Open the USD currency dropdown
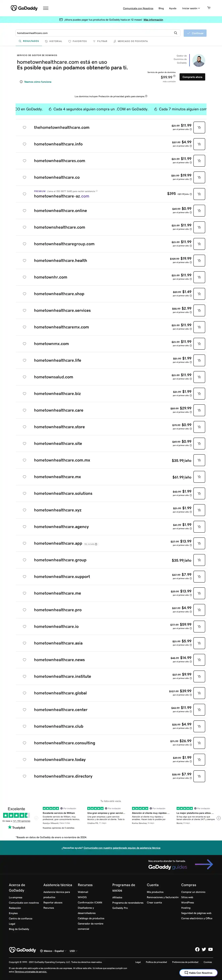This screenshot has width=222, height=980. click(x=73, y=951)
